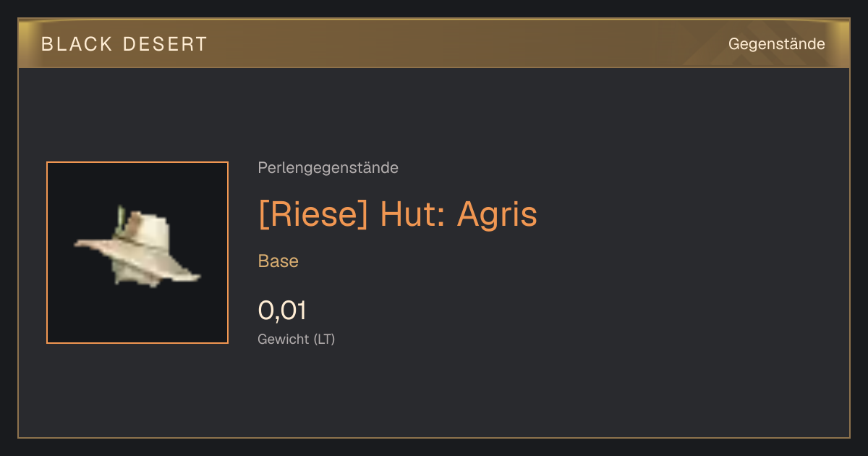This screenshot has height=456, width=868.
Task: Click the orange-bordered item thumbnail frame
Action: tap(137, 253)
